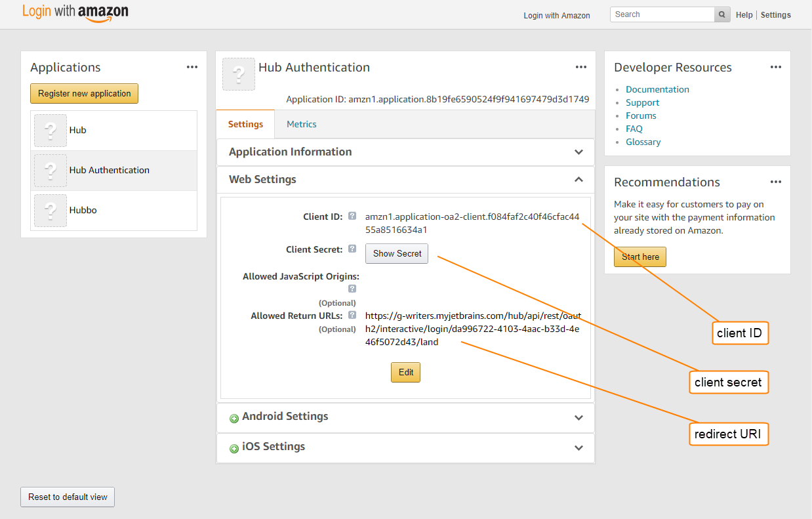Click the search magnifier icon
The width and height of the screenshot is (812, 519).
721,14
